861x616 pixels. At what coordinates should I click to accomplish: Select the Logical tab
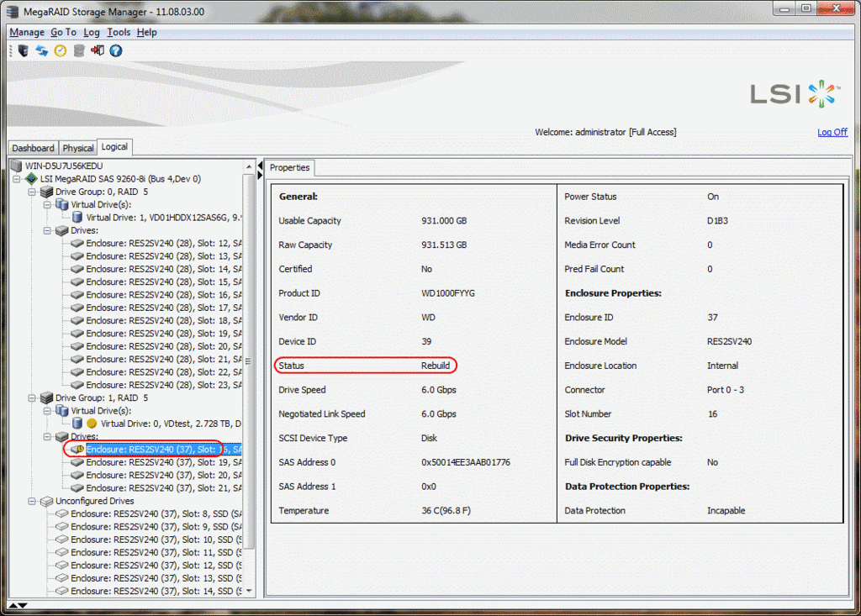pos(114,146)
